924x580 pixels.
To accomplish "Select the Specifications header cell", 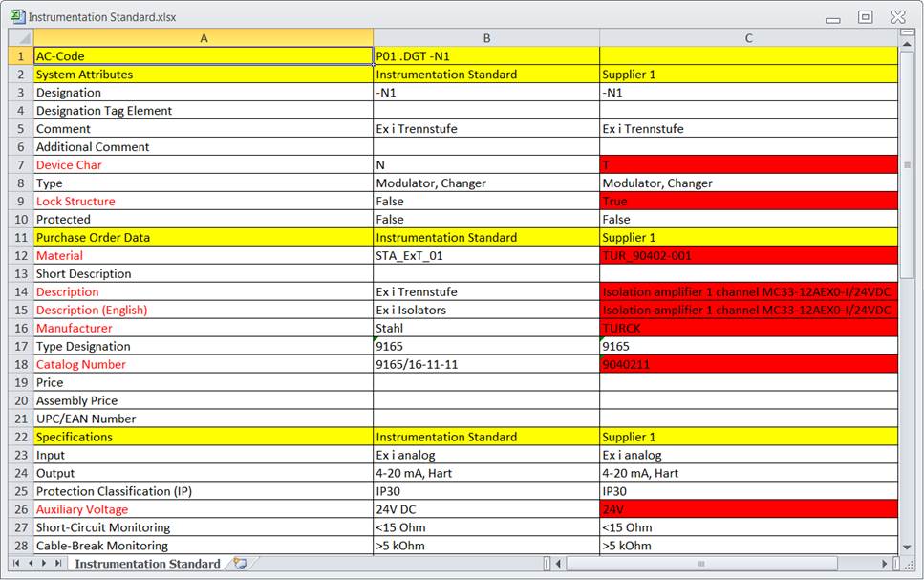I will click(x=204, y=437).
